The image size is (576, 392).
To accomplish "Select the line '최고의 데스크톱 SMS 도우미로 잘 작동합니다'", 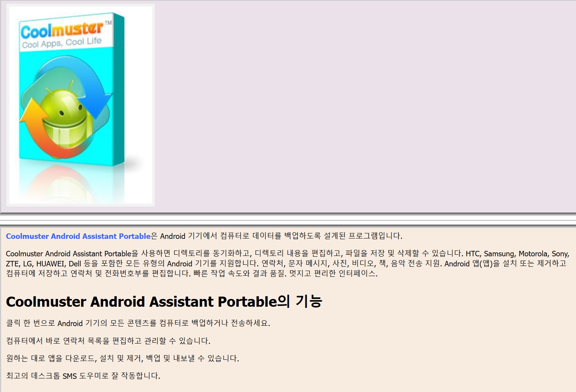I will (x=83, y=376).
